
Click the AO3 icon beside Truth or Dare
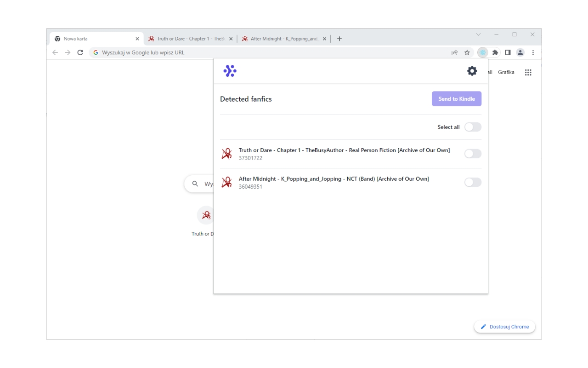(x=226, y=154)
